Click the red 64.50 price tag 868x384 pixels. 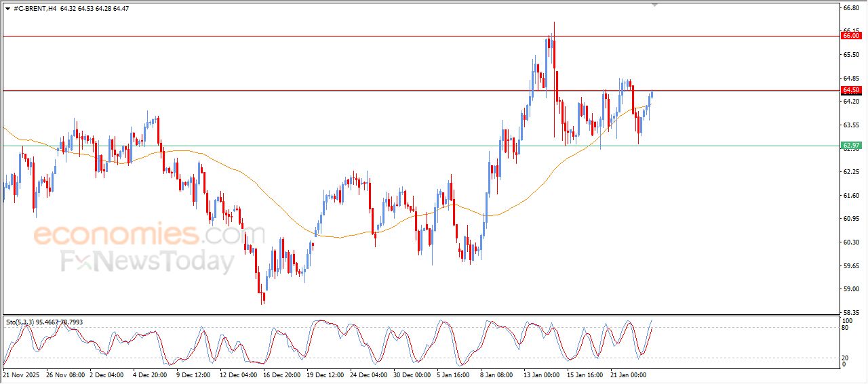point(851,90)
